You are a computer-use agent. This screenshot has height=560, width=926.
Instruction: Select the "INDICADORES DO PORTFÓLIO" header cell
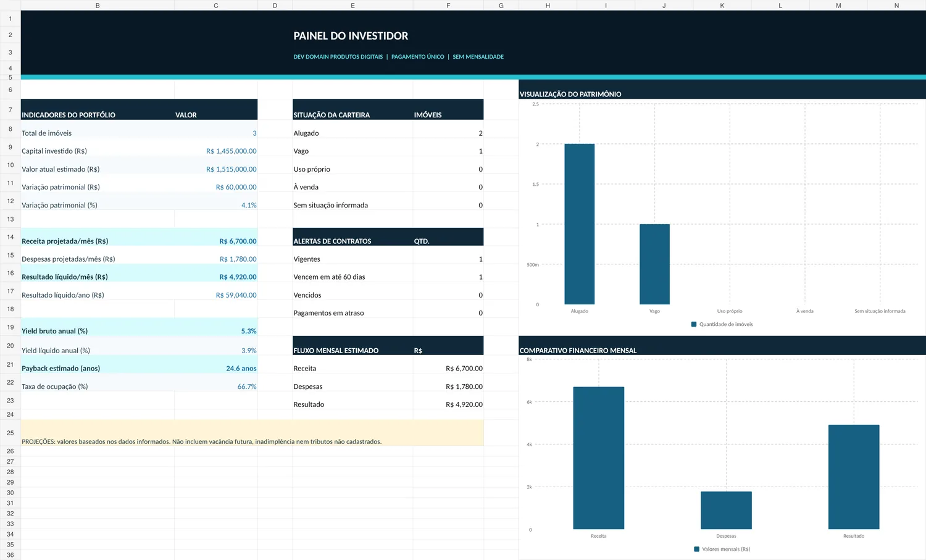pos(98,109)
